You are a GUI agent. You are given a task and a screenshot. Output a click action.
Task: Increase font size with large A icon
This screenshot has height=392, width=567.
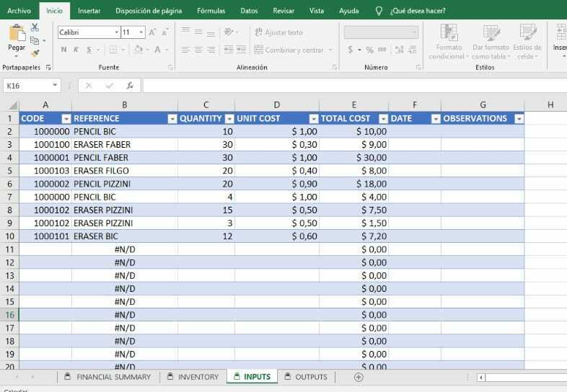pos(152,32)
